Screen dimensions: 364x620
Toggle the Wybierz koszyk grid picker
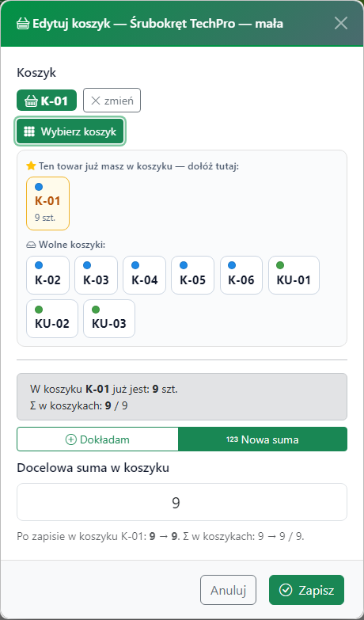(70, 131)
